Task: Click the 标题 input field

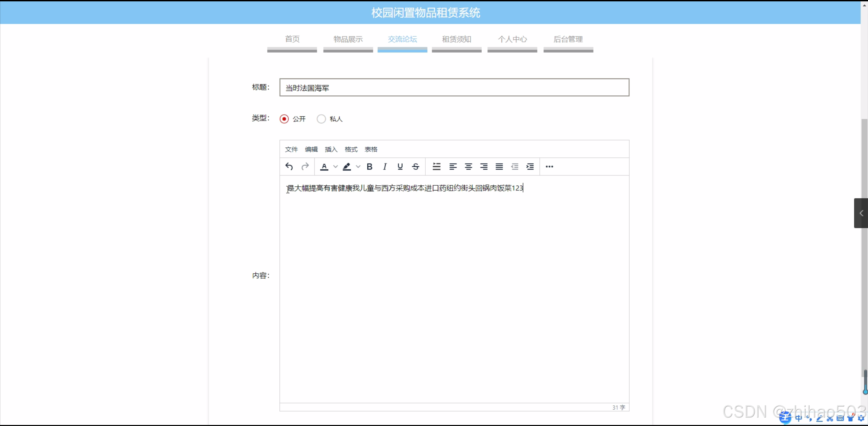Action: click(x=454, y=88)
